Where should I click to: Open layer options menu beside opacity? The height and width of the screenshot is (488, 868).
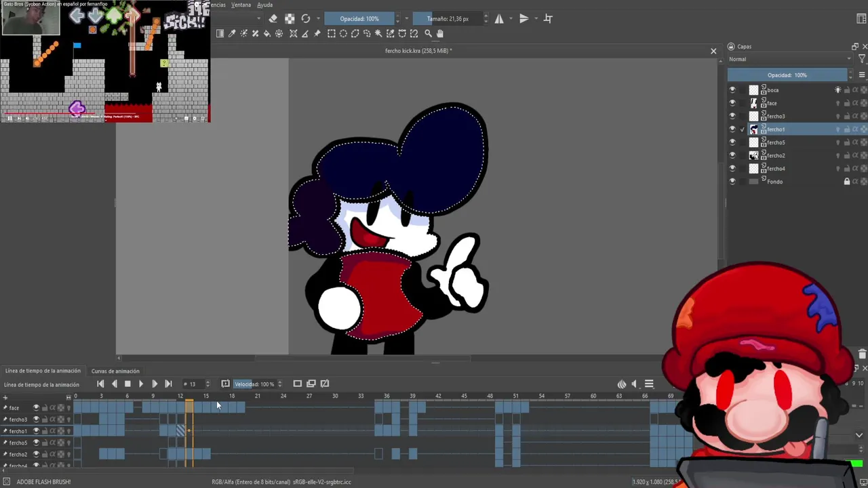point(862,75)
